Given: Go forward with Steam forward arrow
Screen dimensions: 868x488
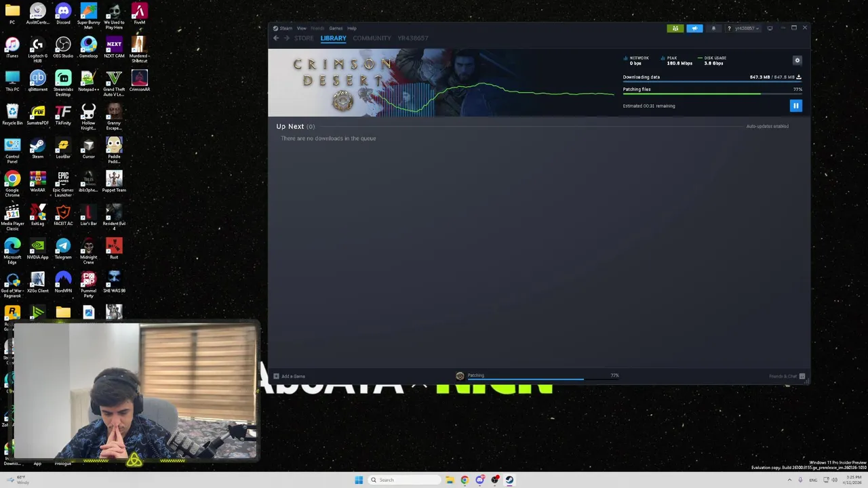Looking at the screenshot, I should tap(286, 38).
